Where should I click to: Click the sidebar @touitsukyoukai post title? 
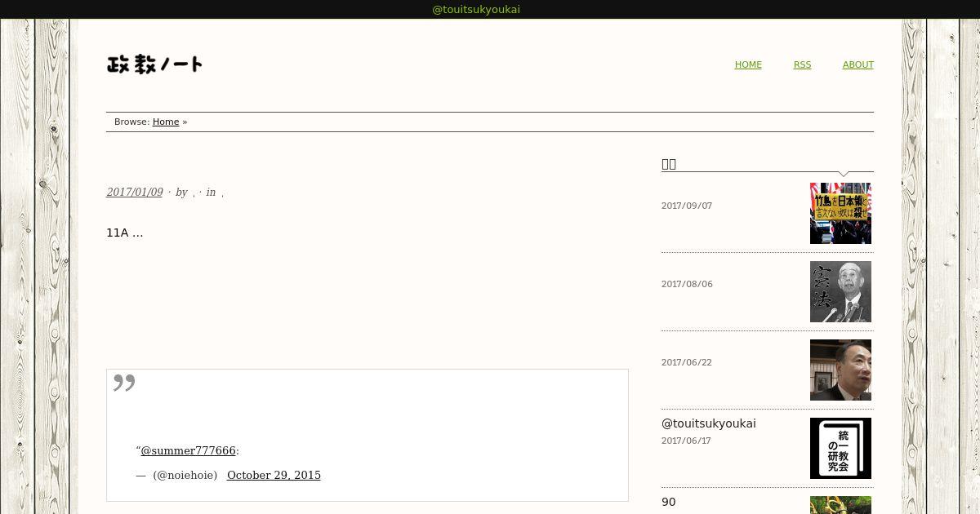(709, 423)
